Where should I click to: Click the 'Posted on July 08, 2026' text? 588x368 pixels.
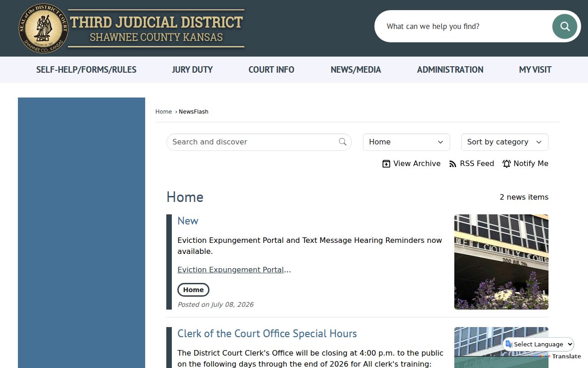[x=215, y=305]
